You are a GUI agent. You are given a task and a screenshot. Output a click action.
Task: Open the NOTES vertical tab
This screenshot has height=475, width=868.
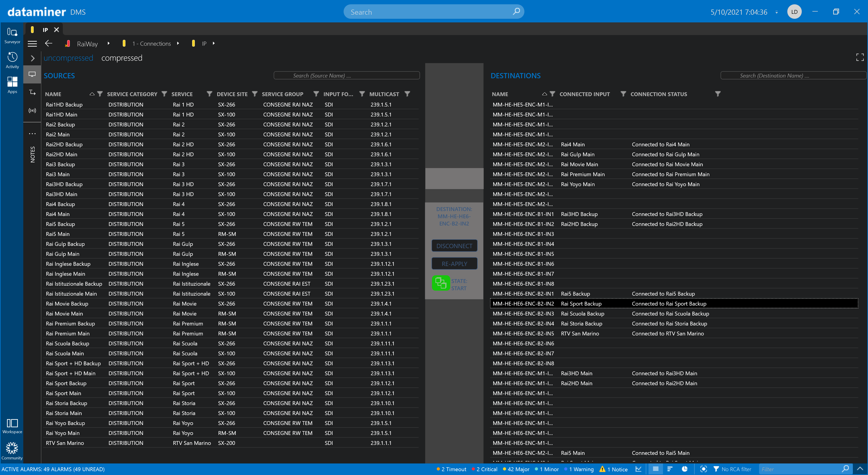tap(32, 154)
